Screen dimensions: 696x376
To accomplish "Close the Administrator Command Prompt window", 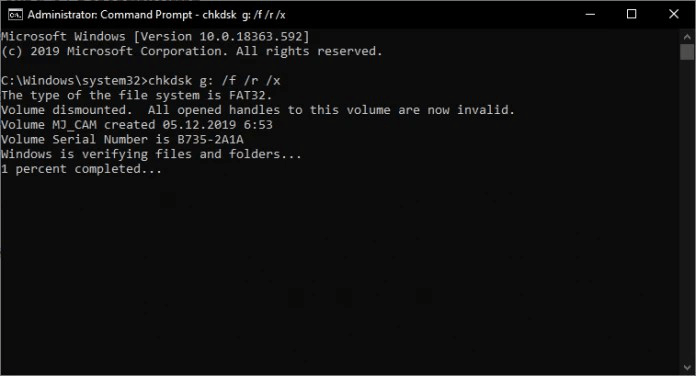I will pos(673,14).
